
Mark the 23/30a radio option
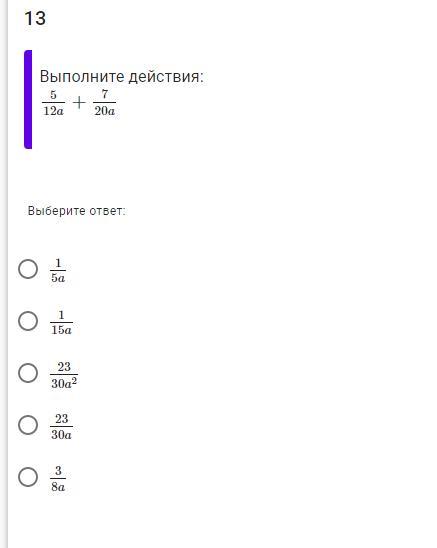tap(28, 425)
